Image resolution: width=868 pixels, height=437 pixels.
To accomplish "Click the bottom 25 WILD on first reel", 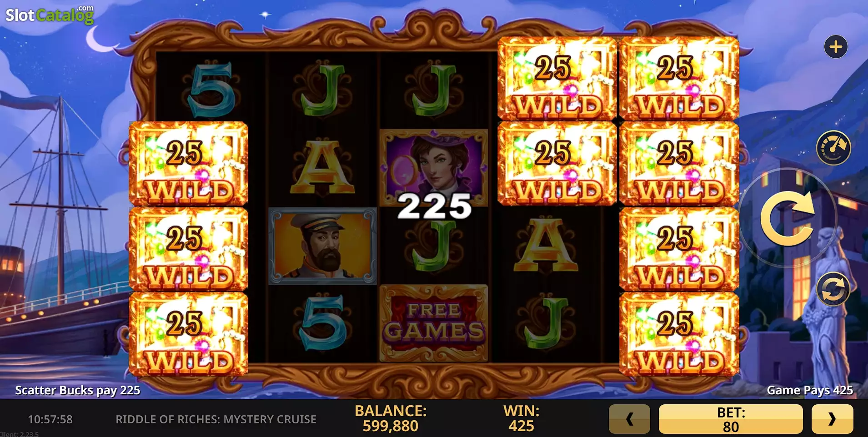I will point(189,334).
